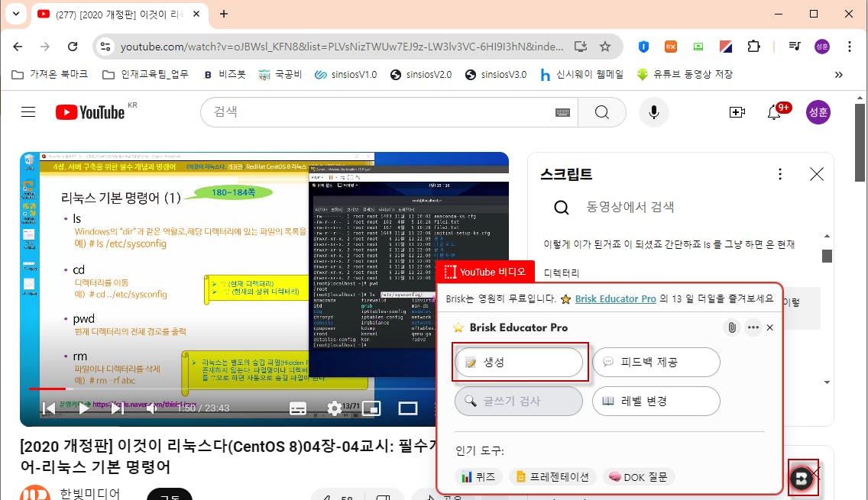Open YouTube notifications bell
Viewport: 868px width, 500px height.
click(x=775, y=112)
